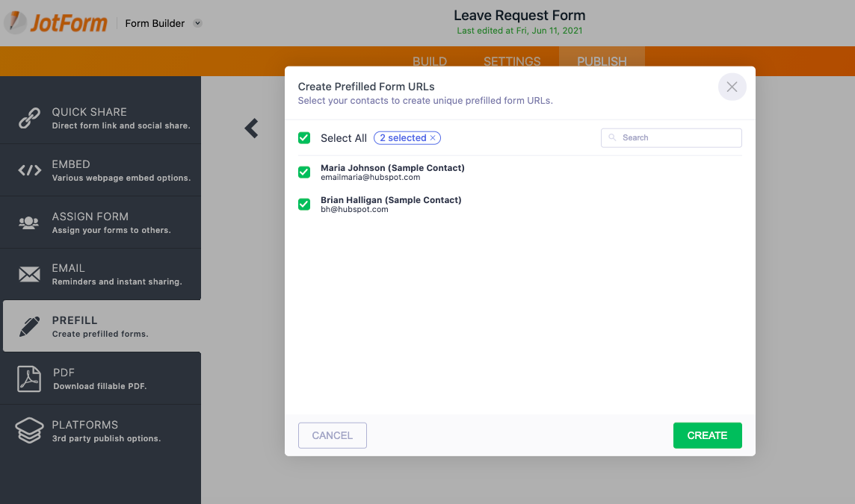Image resolution: width=855 pixels, height=504 pixels.
Task: Switch to the Settings tab
Action: coord(512,61)
